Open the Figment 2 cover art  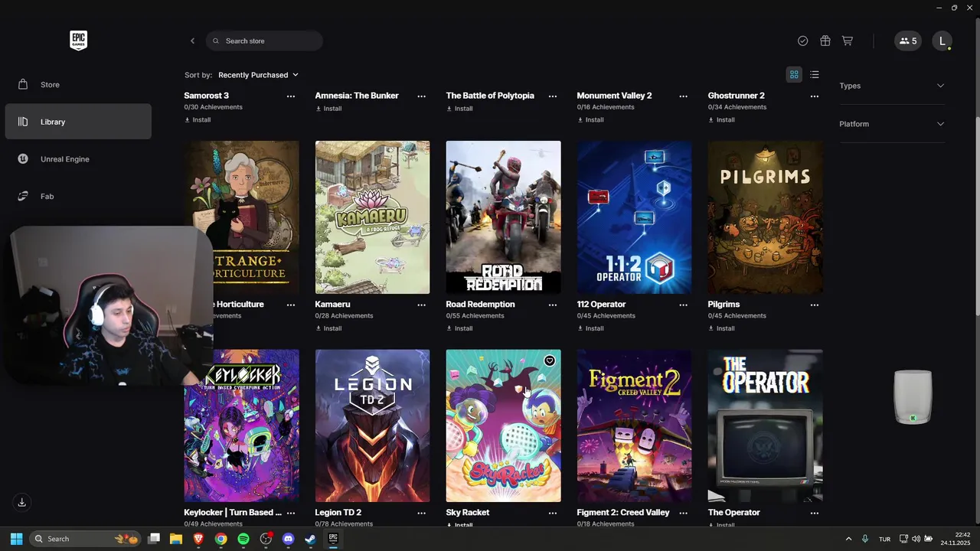(x=634, y=425)
